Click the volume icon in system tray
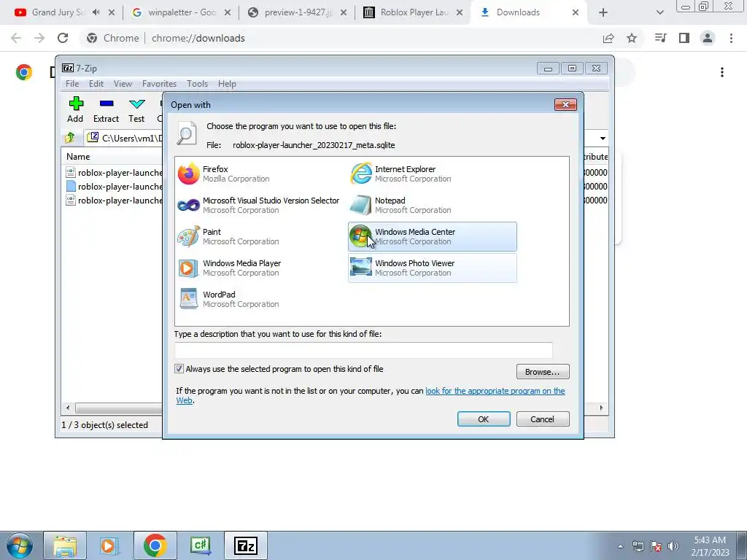747x560 pixels. click(673, 546)
